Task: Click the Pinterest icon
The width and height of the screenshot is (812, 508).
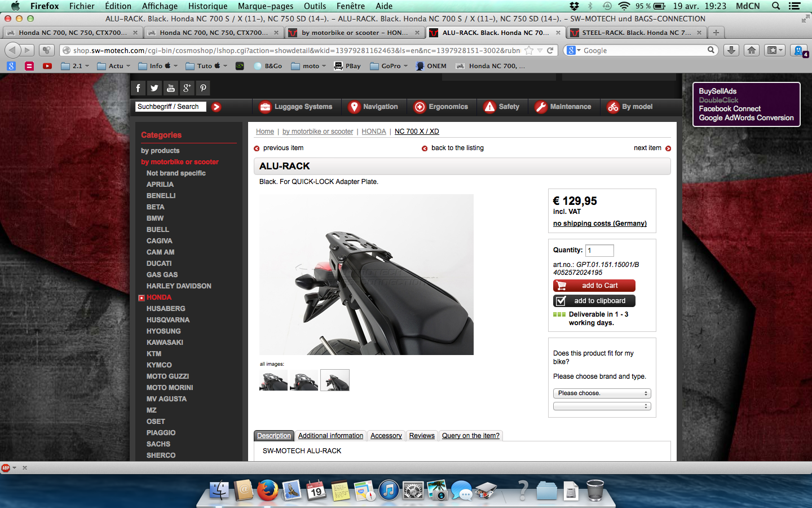Action: (x=203, y=88)
